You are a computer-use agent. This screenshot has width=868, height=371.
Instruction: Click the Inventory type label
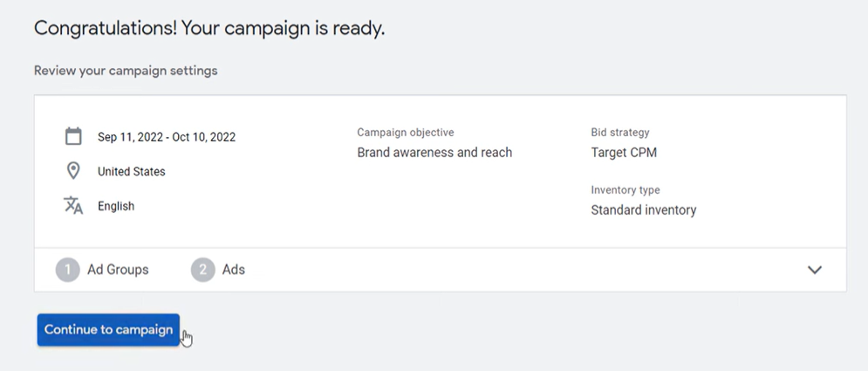(x=625, y=190)
